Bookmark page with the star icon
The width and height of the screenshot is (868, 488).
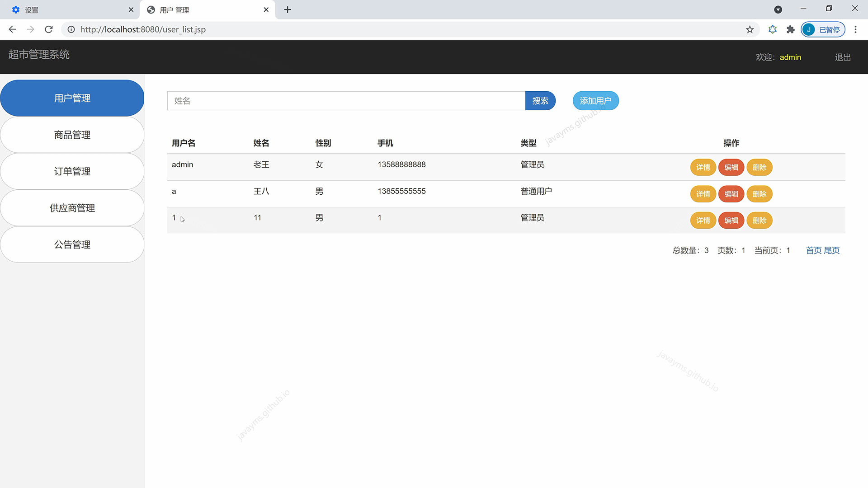point(750,29)
